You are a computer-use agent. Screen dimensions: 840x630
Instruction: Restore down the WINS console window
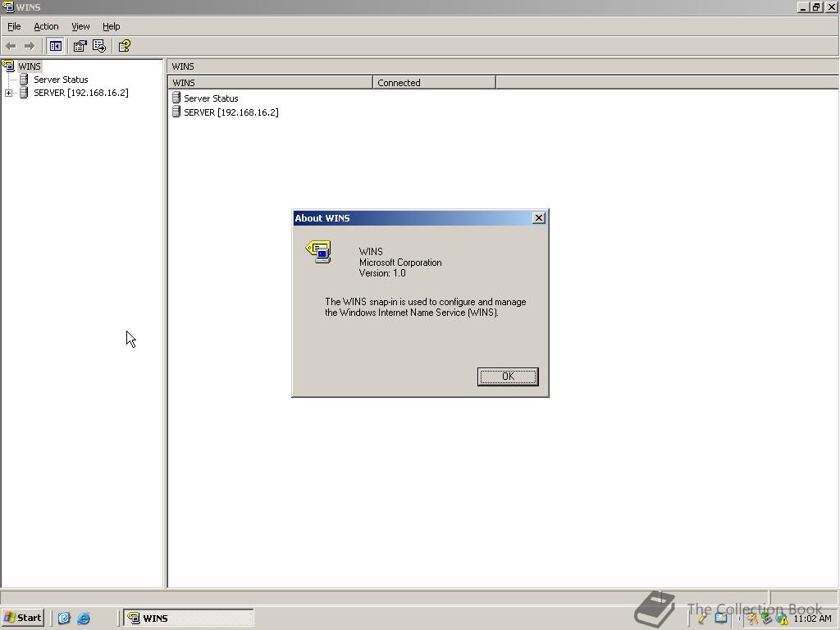click(816, 7)
